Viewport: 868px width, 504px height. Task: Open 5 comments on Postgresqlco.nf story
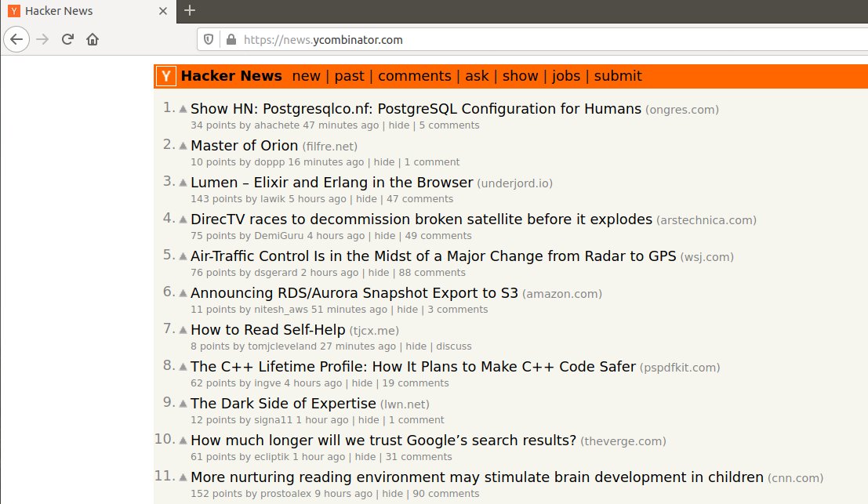point(449,125)
